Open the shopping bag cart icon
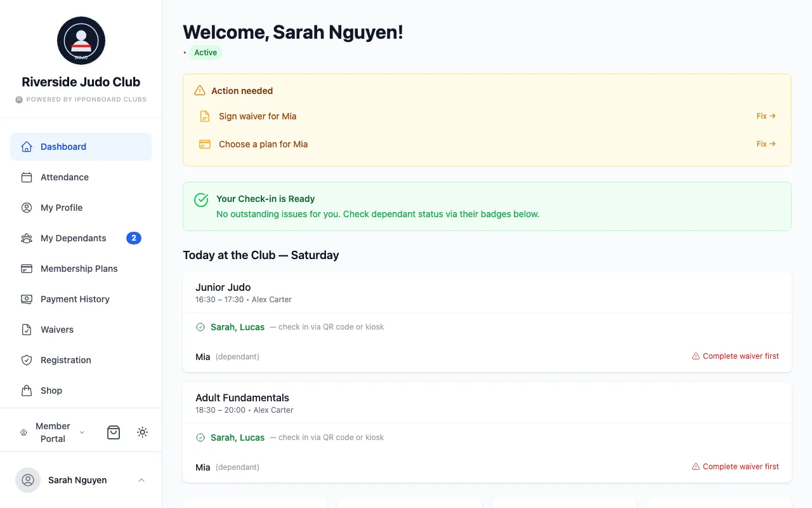The height and width of the screenshot is (508, 812). (114, 432)
